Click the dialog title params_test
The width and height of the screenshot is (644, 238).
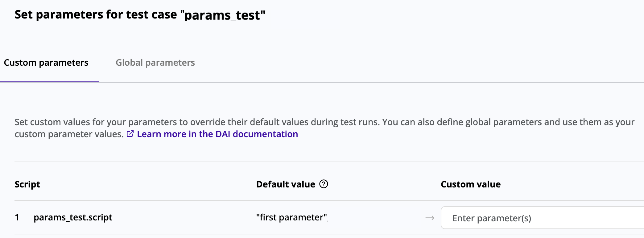tap(223, 14)
